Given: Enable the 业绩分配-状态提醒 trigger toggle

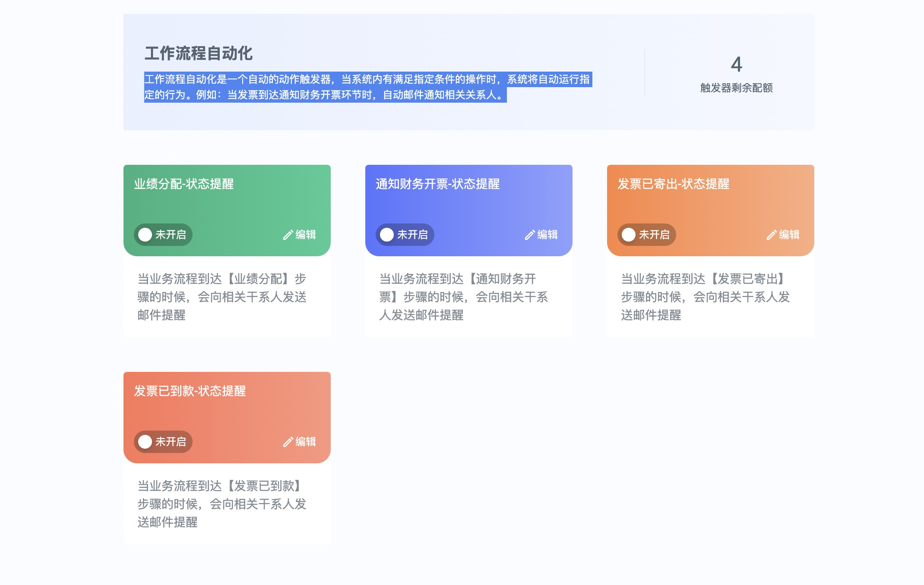Looking at the screenshot, I should [163, 235].
